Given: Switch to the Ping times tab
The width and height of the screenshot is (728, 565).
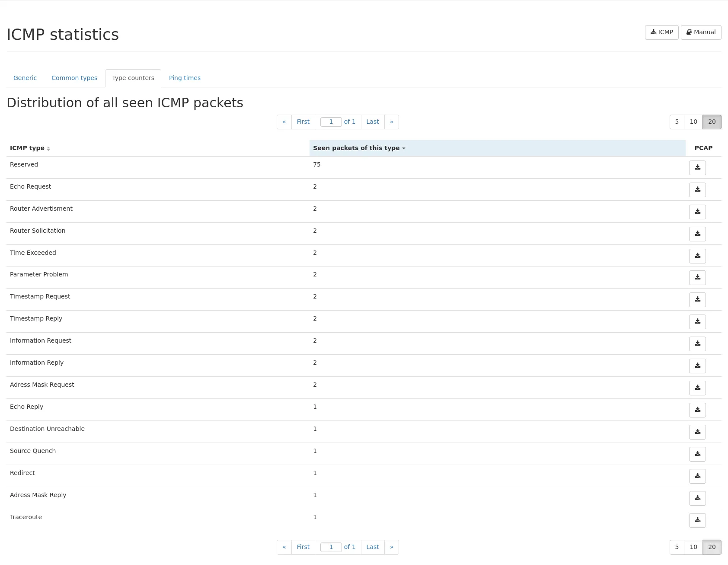Looking at the screenshot, I should coord(185,78).
